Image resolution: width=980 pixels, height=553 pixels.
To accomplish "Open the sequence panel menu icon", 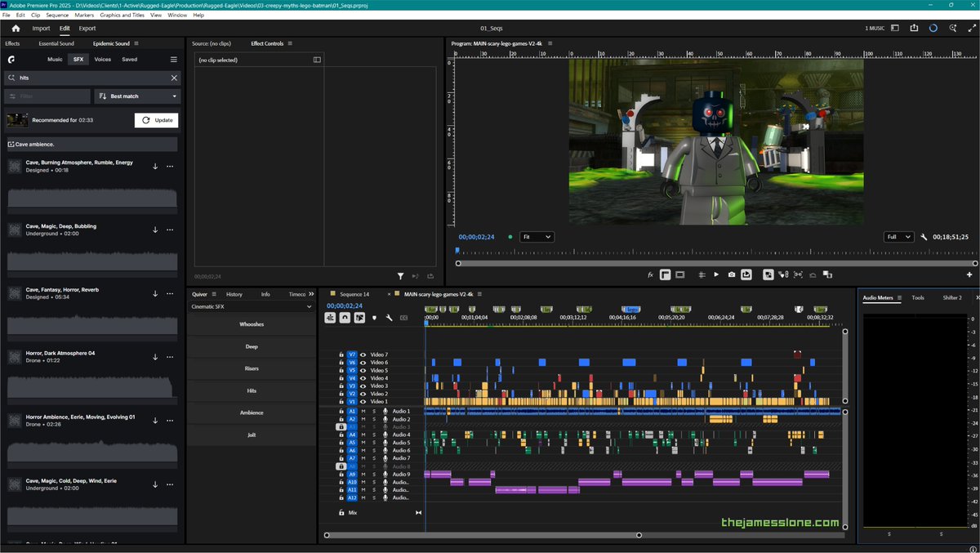I will pyautogui.click(x=479, y=294).
